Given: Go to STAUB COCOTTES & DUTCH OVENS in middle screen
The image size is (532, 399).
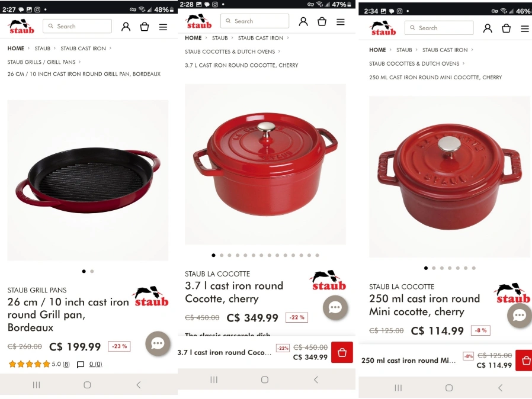Looking at the screenshot, I should click(230, 52).
